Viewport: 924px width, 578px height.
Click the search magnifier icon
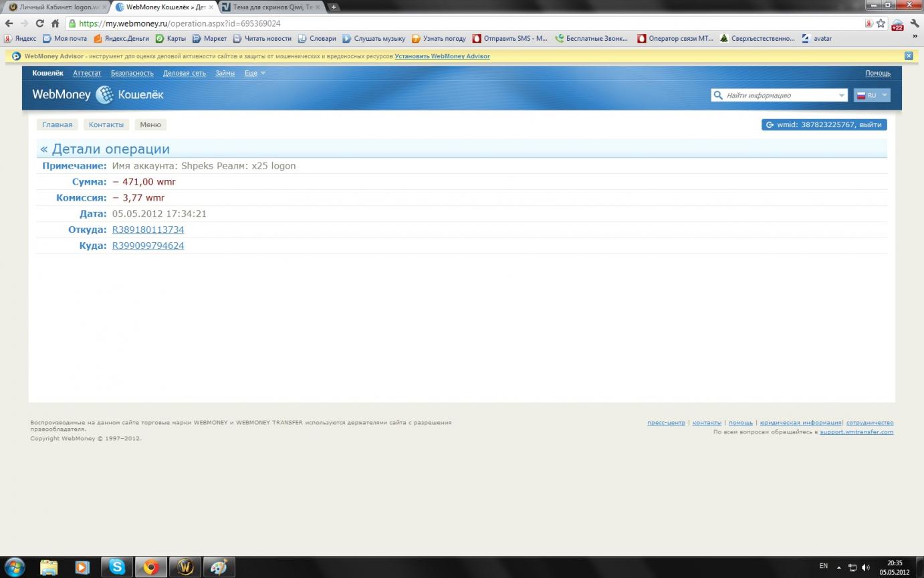tap(719, 96)
